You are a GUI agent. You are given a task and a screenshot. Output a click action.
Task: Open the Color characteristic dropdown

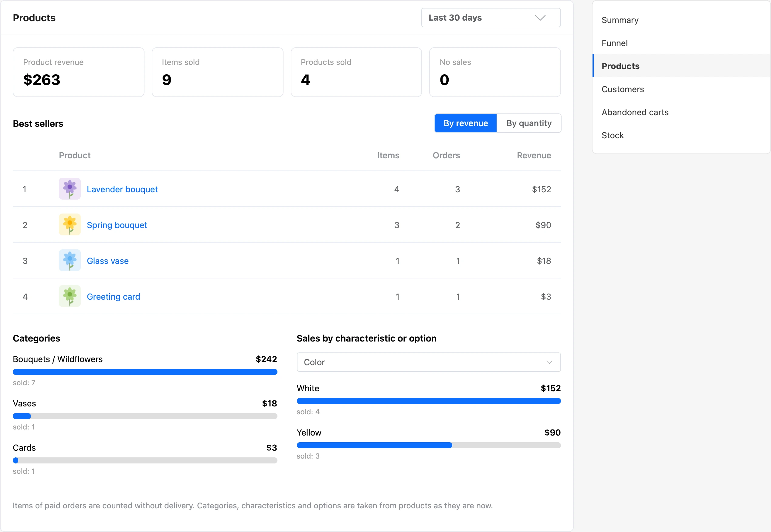click(428, 362)
